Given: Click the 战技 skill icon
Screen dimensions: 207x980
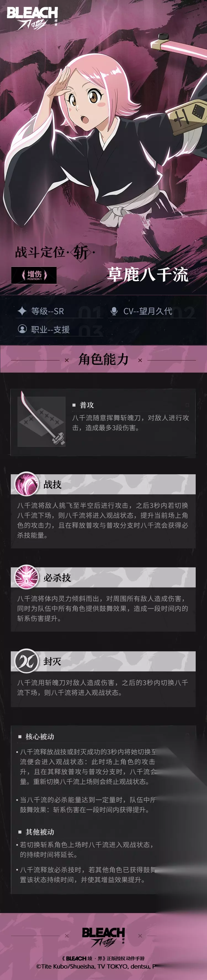Looking at the screenshot, I should point(26,484).
